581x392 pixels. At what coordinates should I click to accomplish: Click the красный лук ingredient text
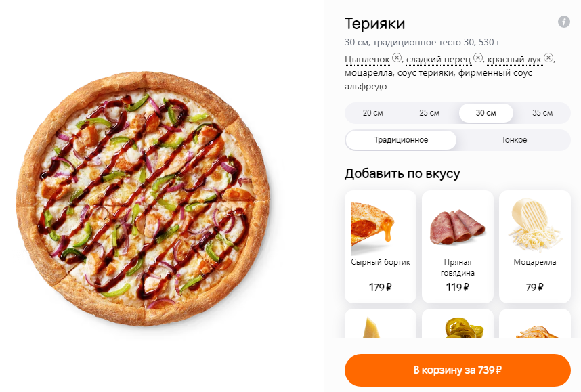coord(515,60)
